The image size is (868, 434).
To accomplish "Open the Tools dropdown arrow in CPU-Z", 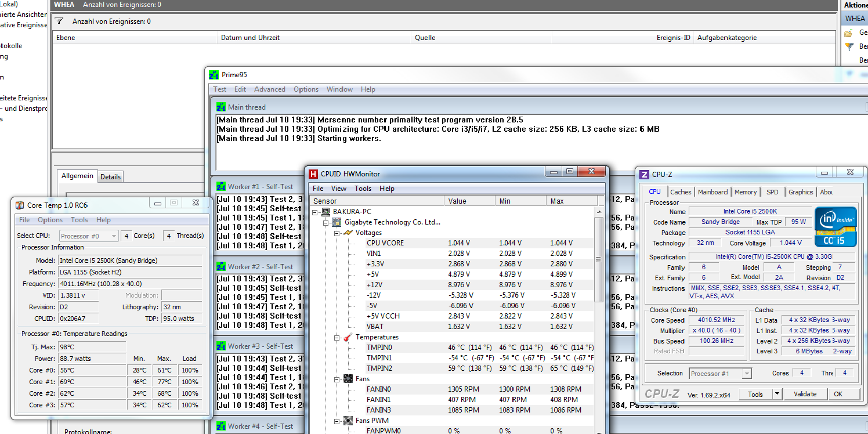I will [777, 394].
